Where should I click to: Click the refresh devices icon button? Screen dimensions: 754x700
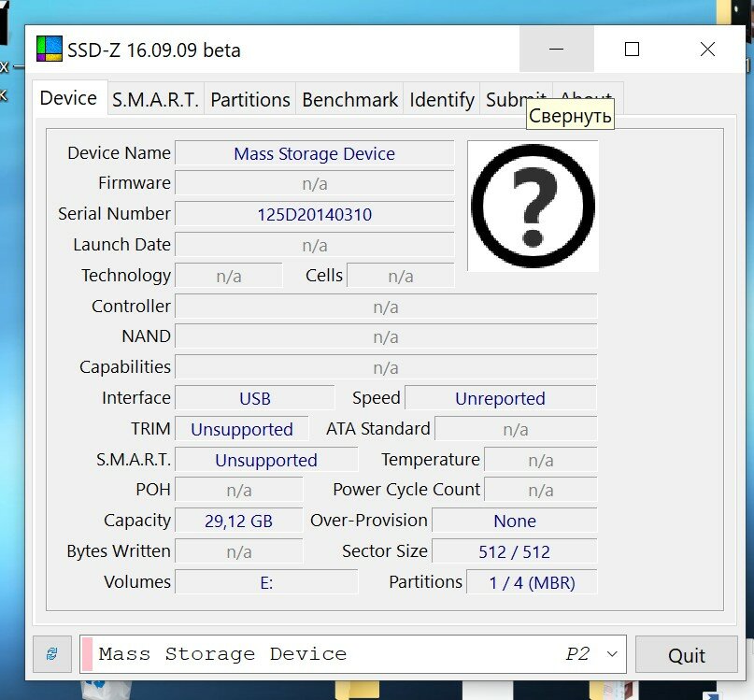(52, 654)
